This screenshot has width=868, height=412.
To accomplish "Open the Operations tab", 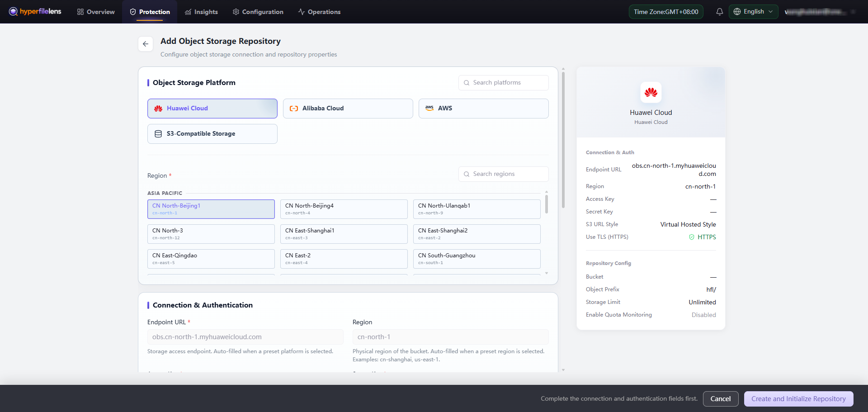I will (319, 12).
